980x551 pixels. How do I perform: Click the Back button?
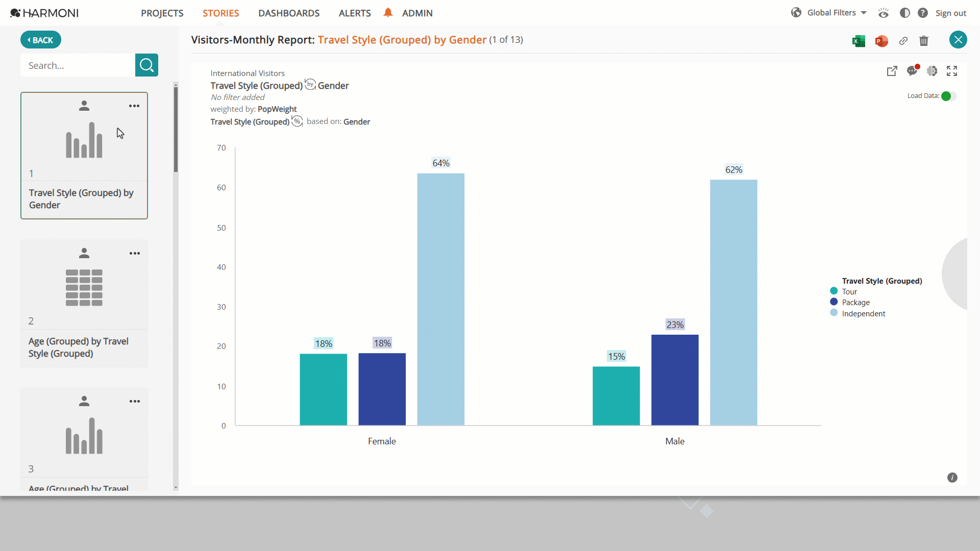coord(41,40)
